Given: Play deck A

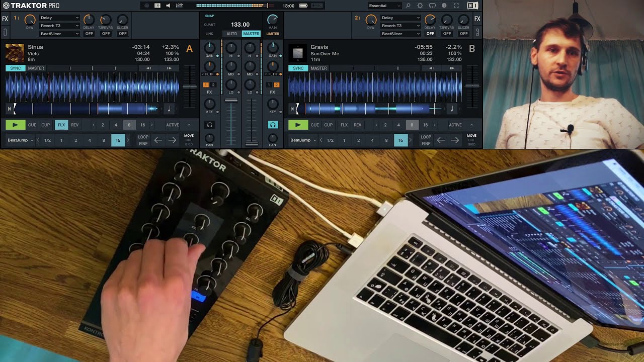Looking at the screenshot, I should [x=15, y=125].
